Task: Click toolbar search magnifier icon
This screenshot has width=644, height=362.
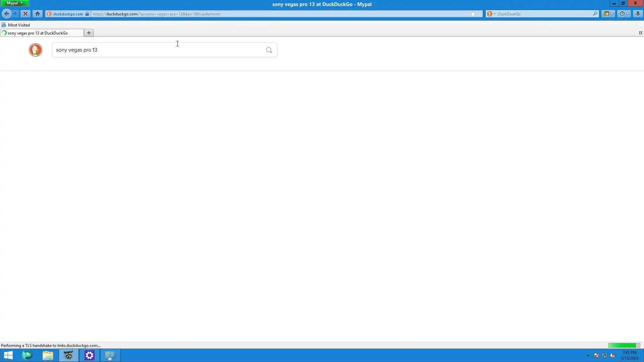Action: point(595,14)
